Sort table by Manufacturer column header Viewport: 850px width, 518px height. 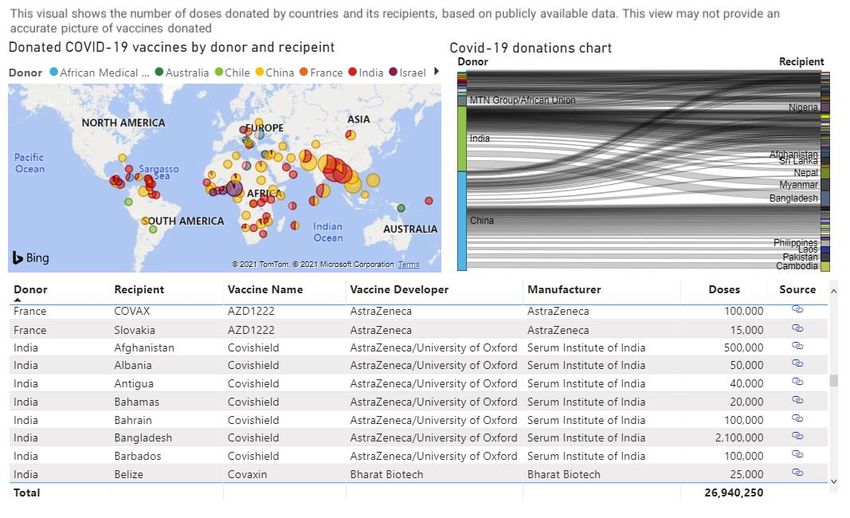(x=564, y=289)
